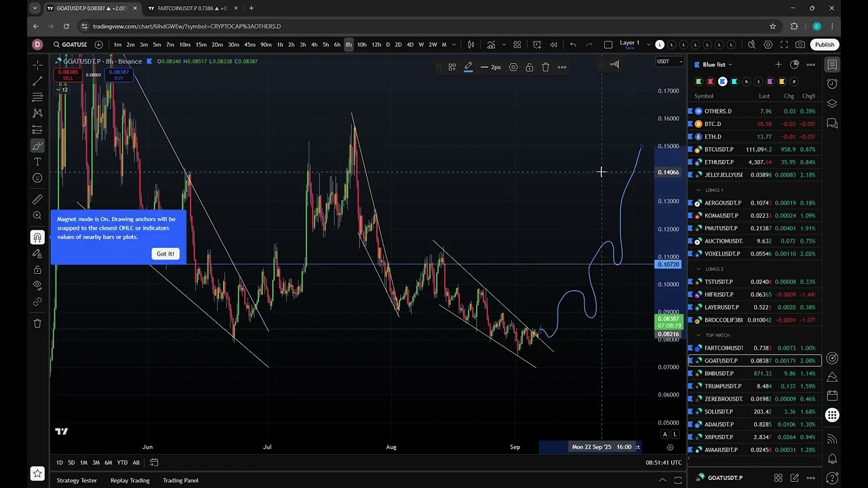The width and height of the screenshot is (868, 488).
Task: Expand the indicators favorites dropdown arrow
Action: coord(503,45)
